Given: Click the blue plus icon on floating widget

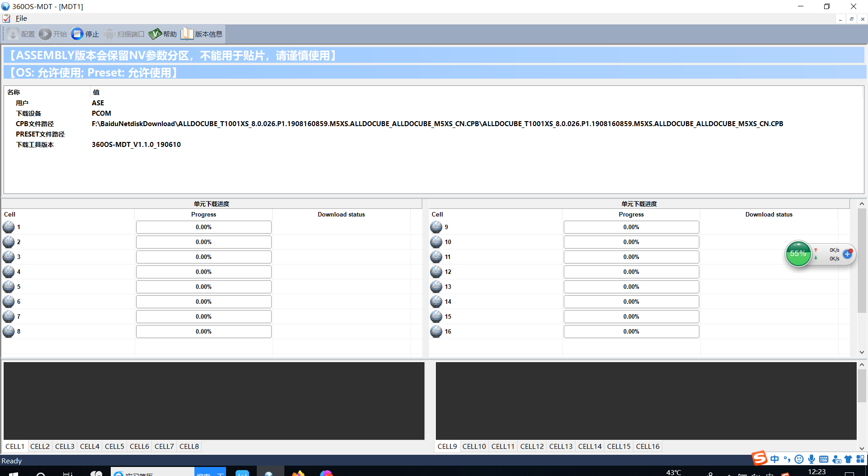Looking at the screenshot, I should [x=847, y=254].
